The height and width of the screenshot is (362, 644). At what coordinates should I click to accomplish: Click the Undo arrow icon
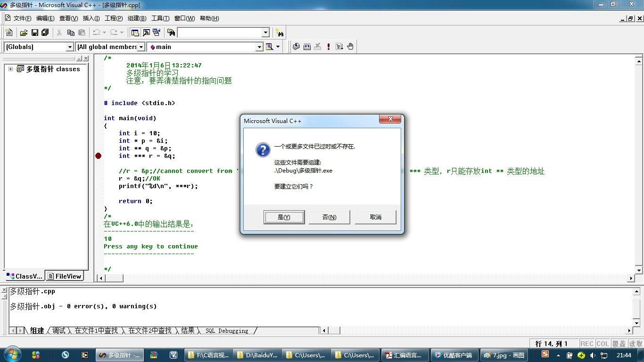click(96, 33)
